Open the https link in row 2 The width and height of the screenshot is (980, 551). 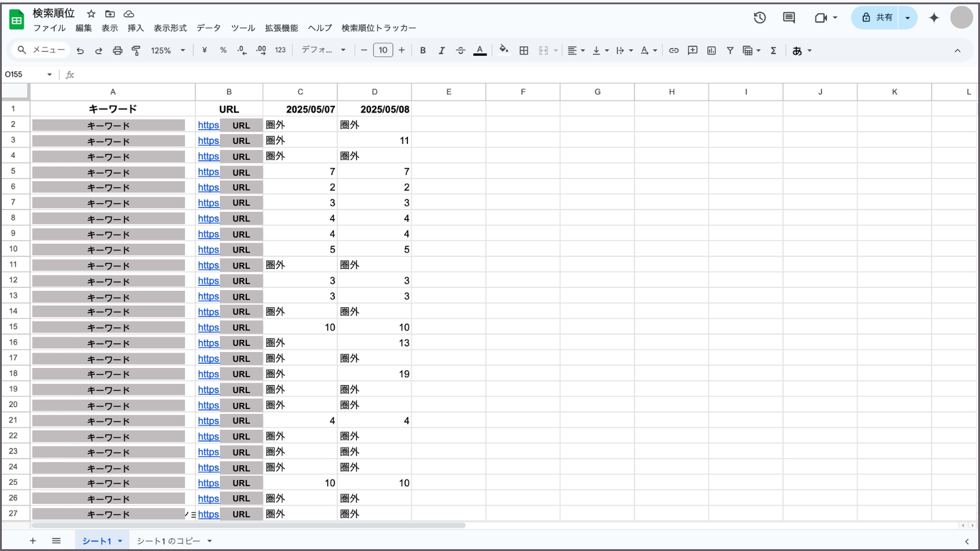click(208, 125)
